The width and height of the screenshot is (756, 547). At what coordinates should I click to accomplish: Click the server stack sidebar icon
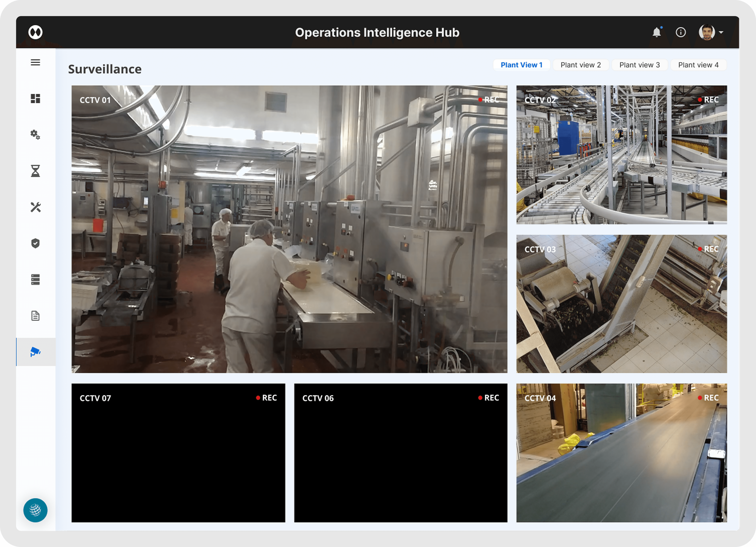tap(35, 280)
